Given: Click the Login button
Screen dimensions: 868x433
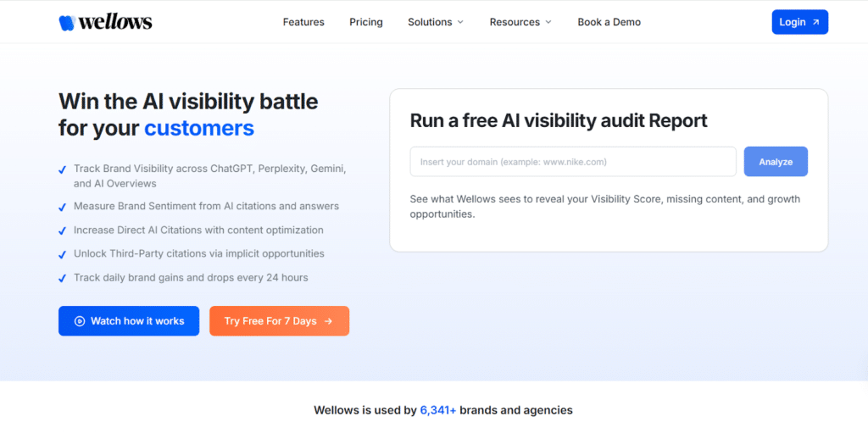Looking at the screenshot, I should tap(799, 22).
